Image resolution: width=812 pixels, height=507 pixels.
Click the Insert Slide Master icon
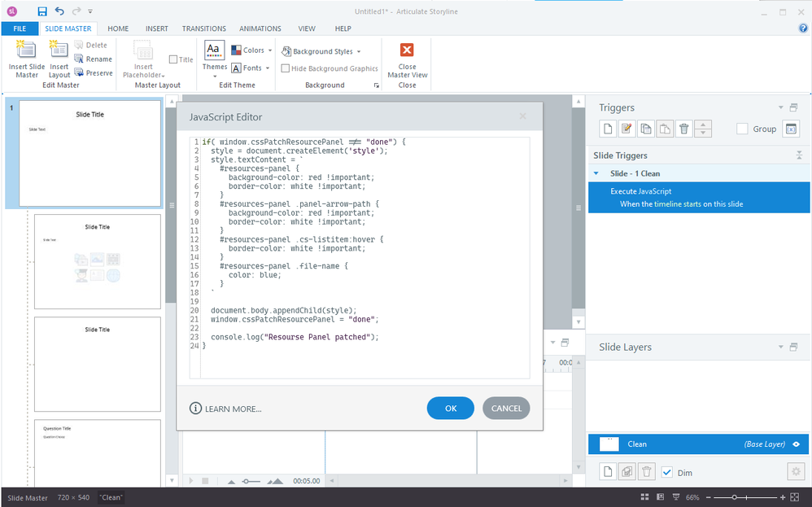coord(27,58)
